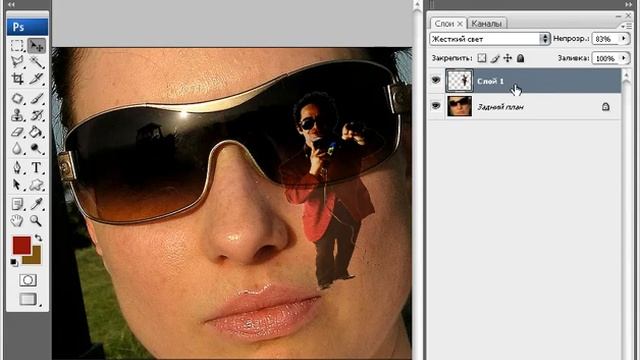Close the Layers panel group
The width and height of the screenshot is (640, 360).
point(629,16)
